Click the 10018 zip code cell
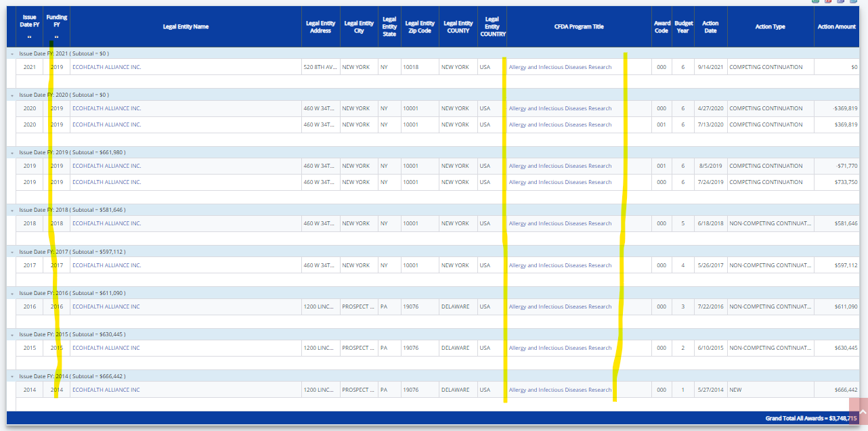 coord(420,67)
